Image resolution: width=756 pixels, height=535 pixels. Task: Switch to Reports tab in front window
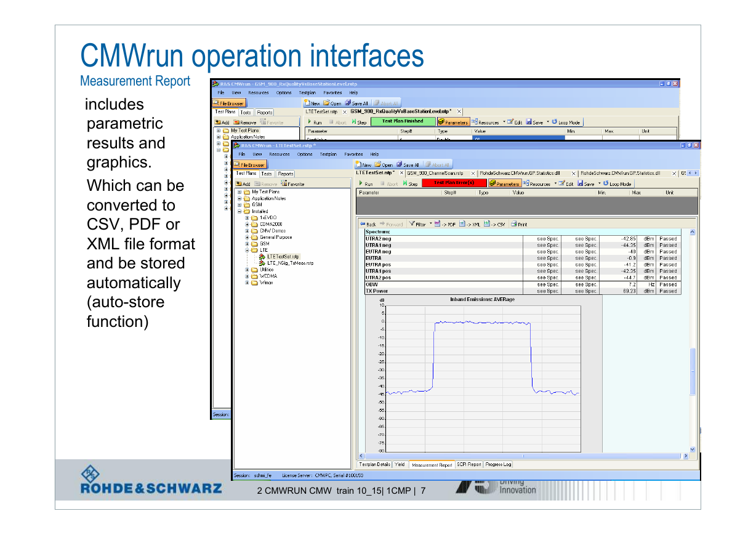(285, 174)
